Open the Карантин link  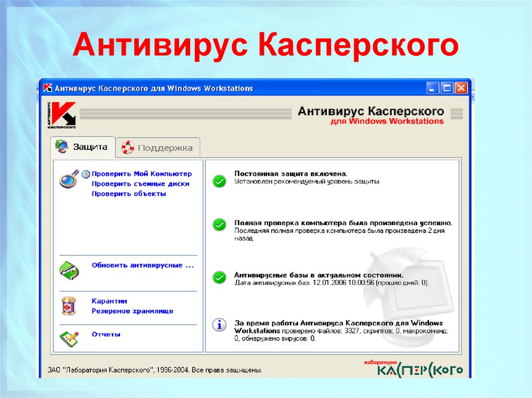pyautogui.click(x=110, y=301)
